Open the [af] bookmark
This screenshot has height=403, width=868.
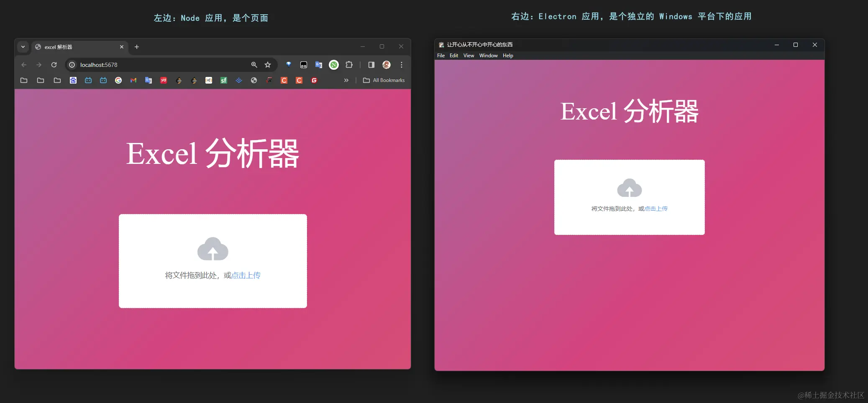pos(209,80)
